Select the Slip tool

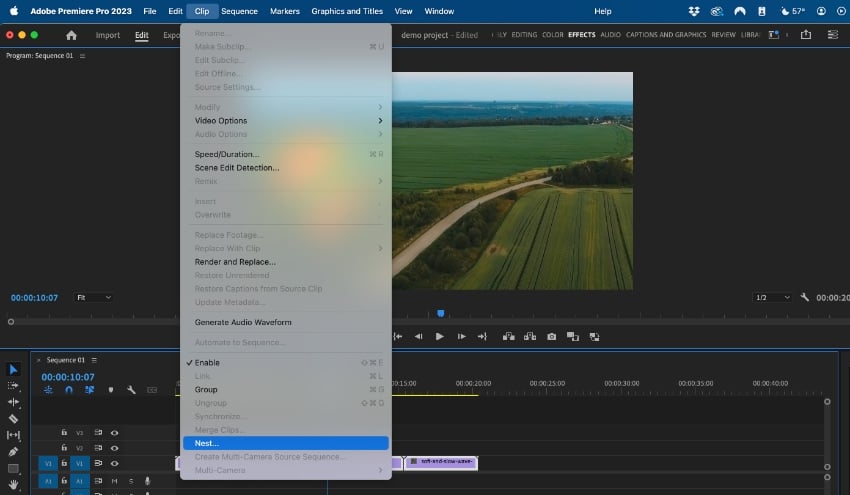click(x=14, y=435)
